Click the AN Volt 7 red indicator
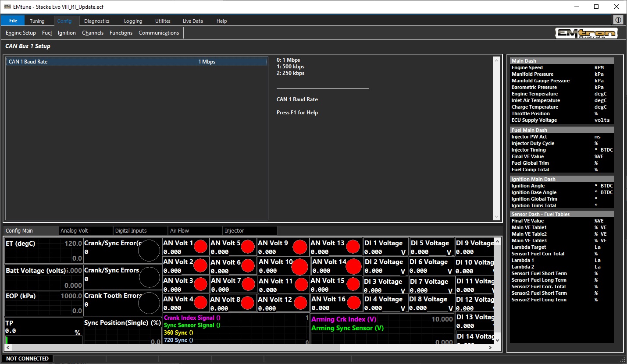Image resolution: width=627 pixels, height=364 pixels. coord(248,284)
